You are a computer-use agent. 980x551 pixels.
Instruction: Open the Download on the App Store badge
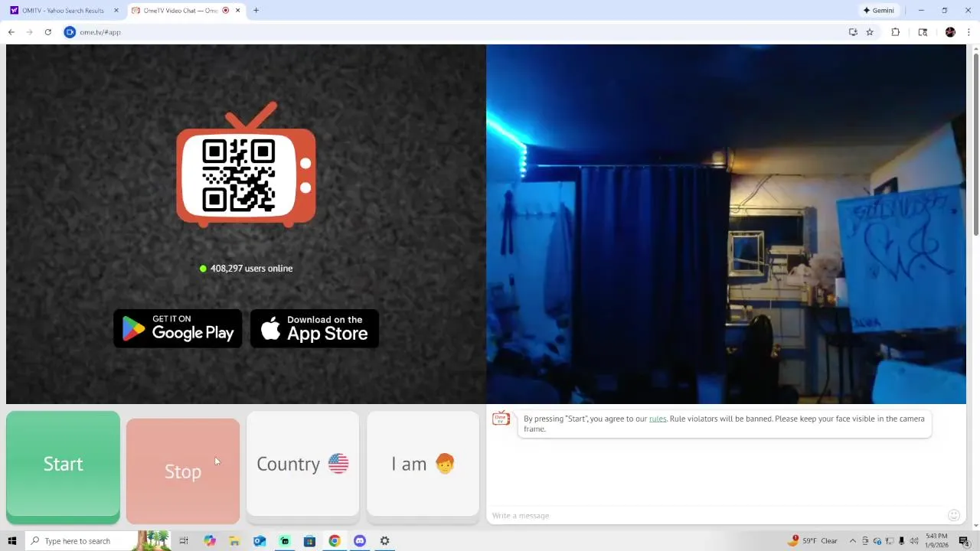click(315, 328)
